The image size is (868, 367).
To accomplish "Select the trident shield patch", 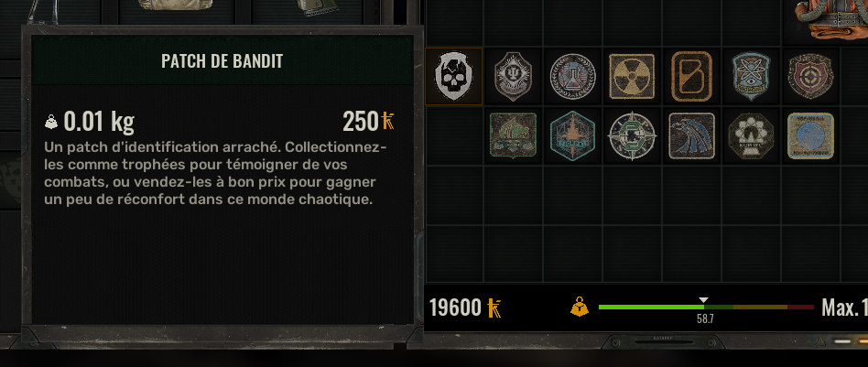I will point(513,76).
